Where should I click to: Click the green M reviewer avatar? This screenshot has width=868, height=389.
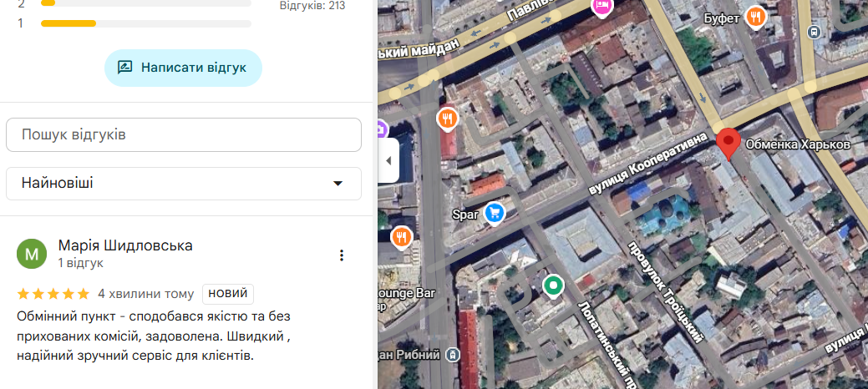[x=32, y=254]
